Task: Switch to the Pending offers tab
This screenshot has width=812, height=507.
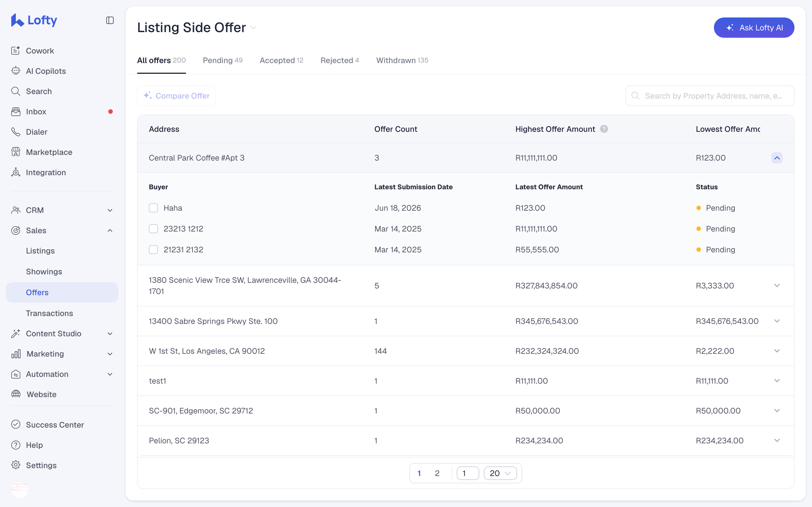Action: [x=222, y=60]
